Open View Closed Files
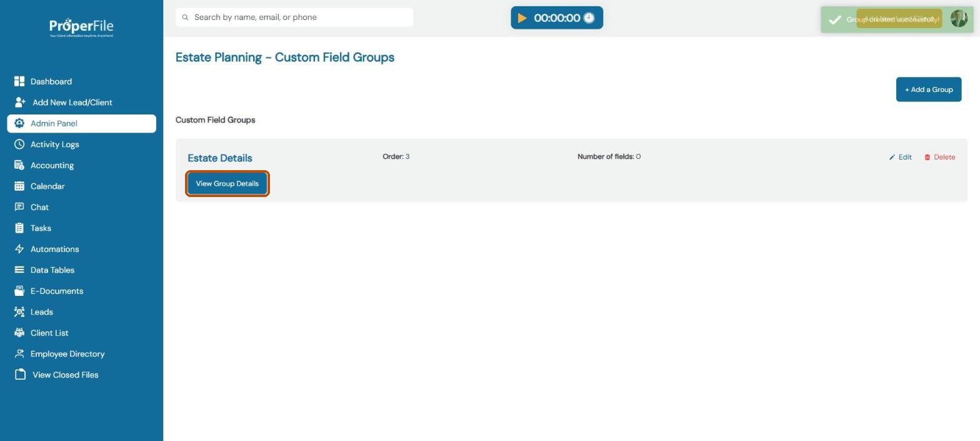 point(81,375)
